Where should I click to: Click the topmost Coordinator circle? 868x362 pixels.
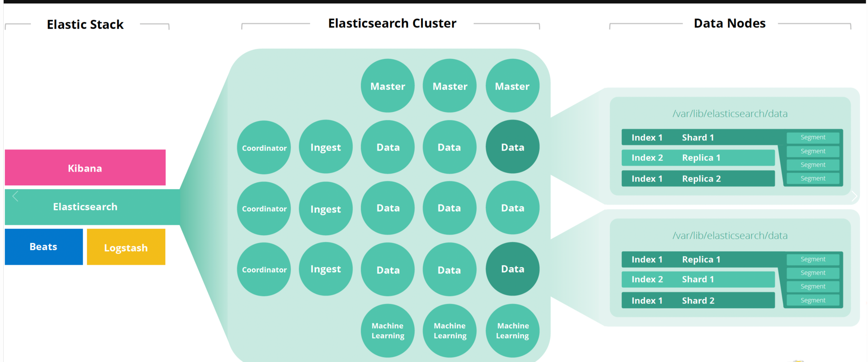[264, 147]
